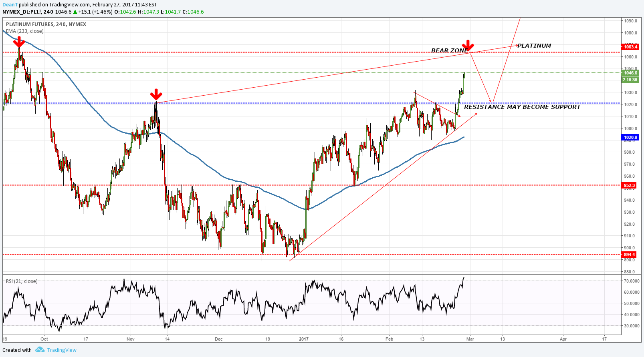
Task: Click the 910.0 price axis tick
Action: click(629, 236)
